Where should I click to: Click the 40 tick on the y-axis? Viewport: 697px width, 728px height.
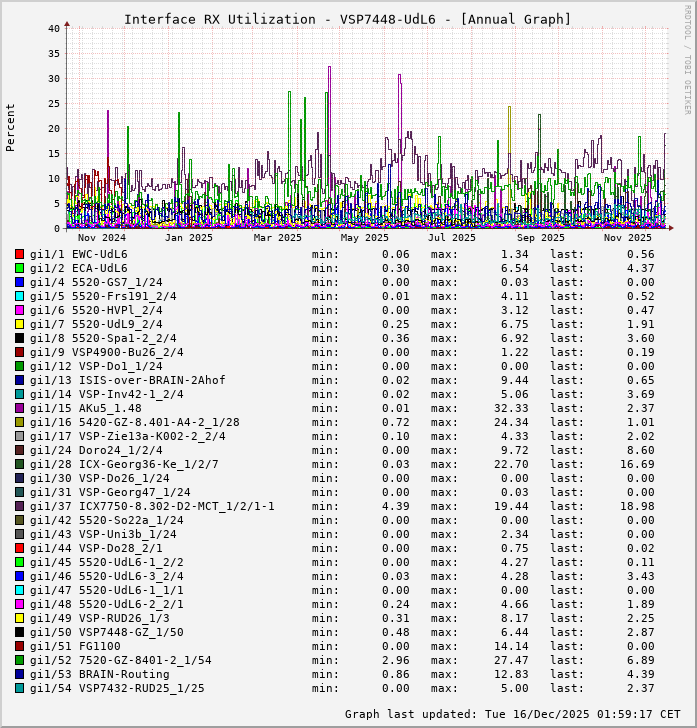pyautogui.click(x=53, y=28)
